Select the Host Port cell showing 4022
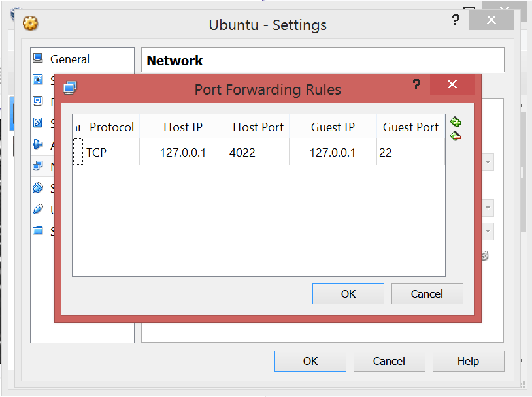 [258, 153]
